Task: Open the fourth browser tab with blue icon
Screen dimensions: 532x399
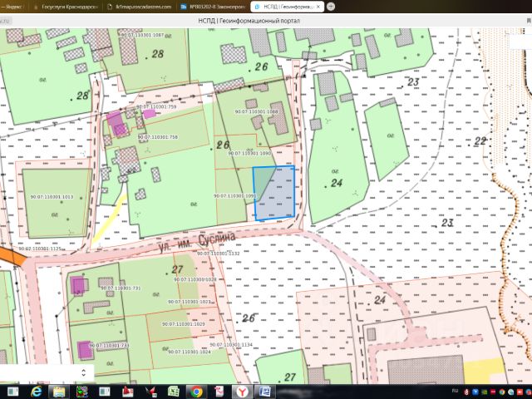Action: (x=213, y=7)
